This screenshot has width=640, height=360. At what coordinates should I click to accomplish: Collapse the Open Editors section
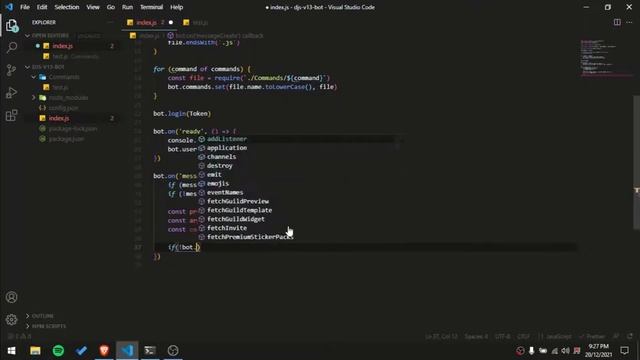point(28,36)
